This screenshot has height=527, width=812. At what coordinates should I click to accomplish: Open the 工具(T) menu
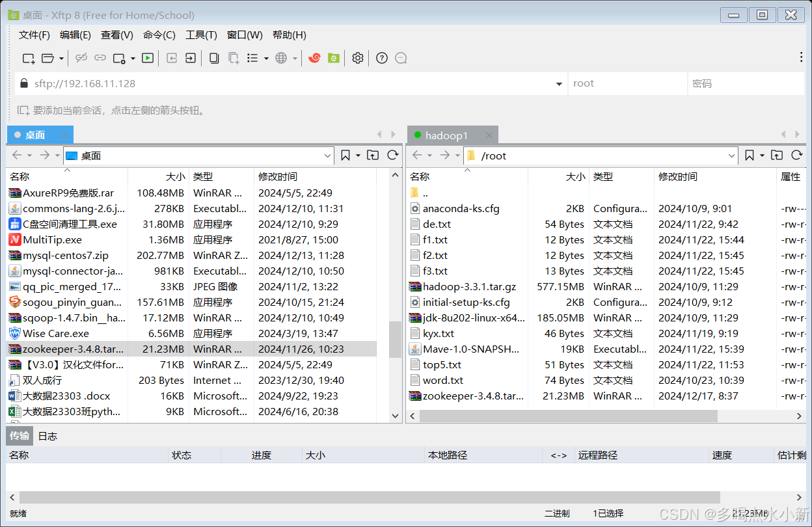click(201, 35)
